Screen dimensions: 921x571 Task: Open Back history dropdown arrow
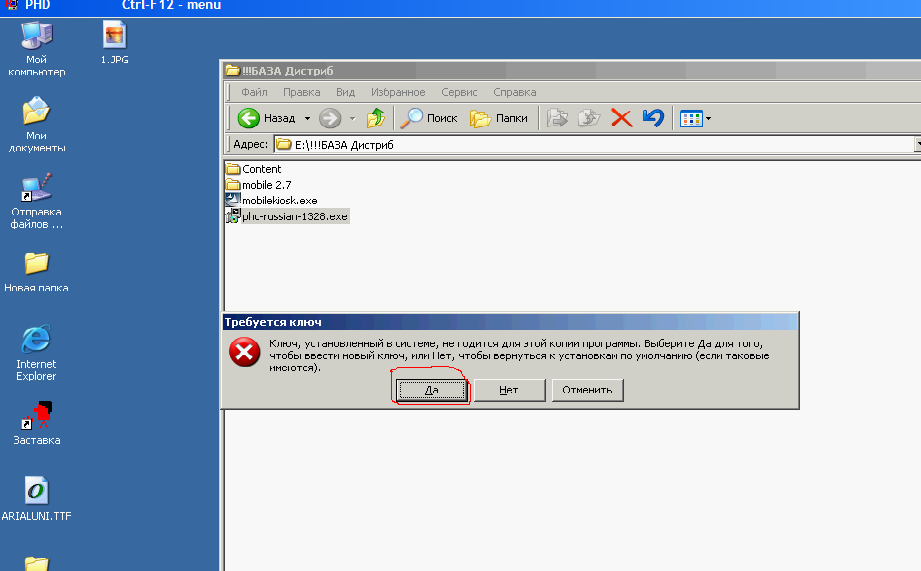[307, 119]
